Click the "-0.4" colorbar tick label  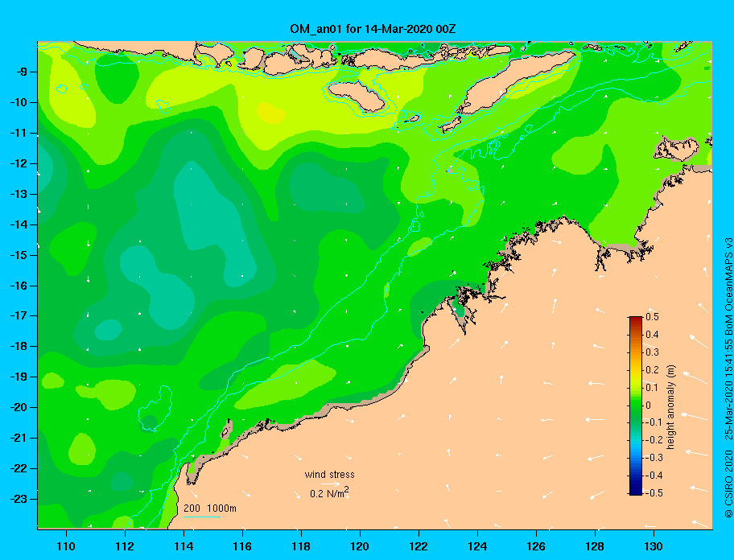(654, 476)
